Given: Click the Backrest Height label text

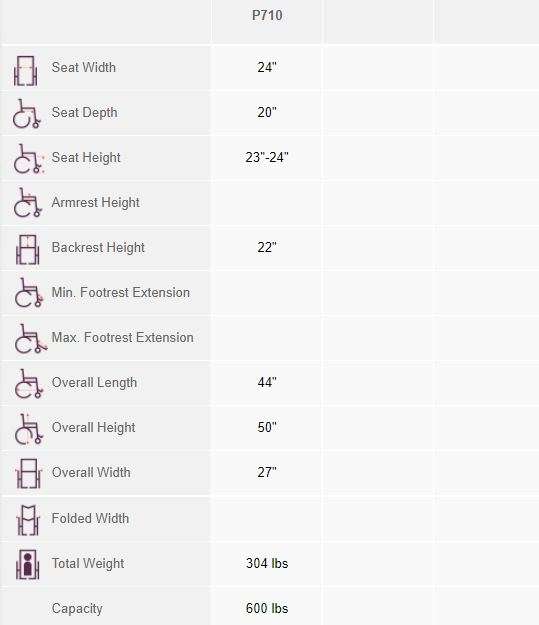Looking at the screenshot, I should tap(98, 248).
